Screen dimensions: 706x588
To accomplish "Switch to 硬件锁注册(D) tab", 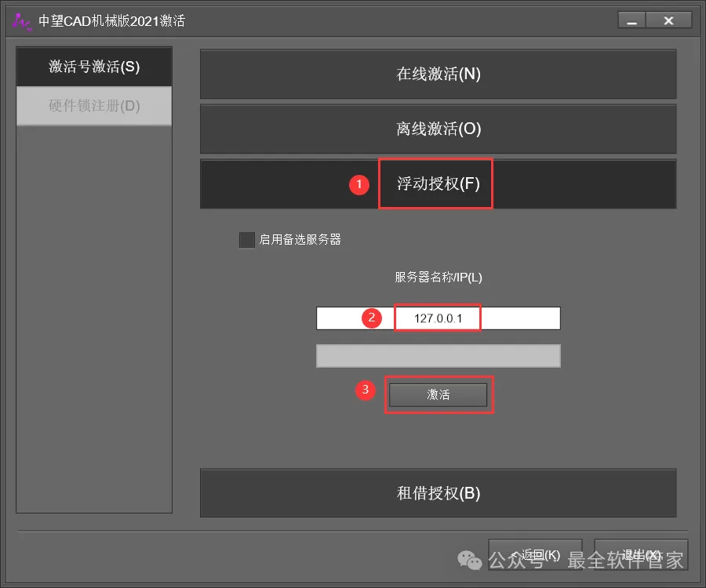I will pyautogui.click(x=94, y=106).
